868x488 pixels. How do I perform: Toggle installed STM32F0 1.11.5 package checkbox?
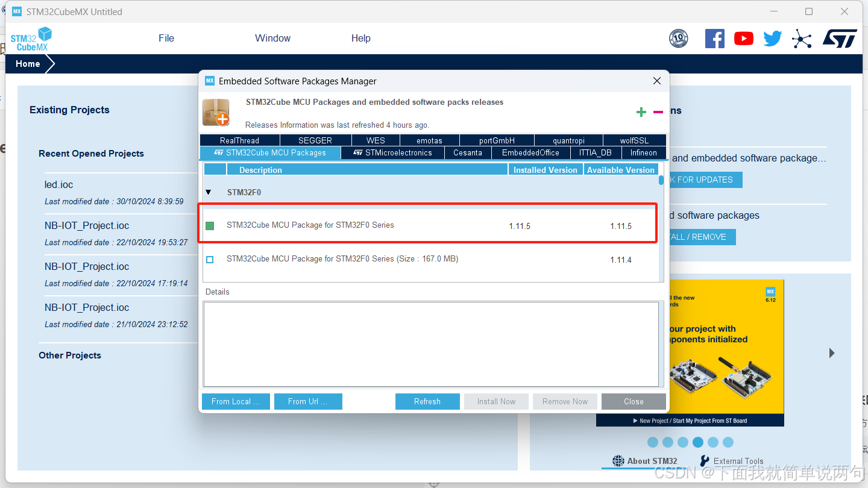click(x=210, y=226)
